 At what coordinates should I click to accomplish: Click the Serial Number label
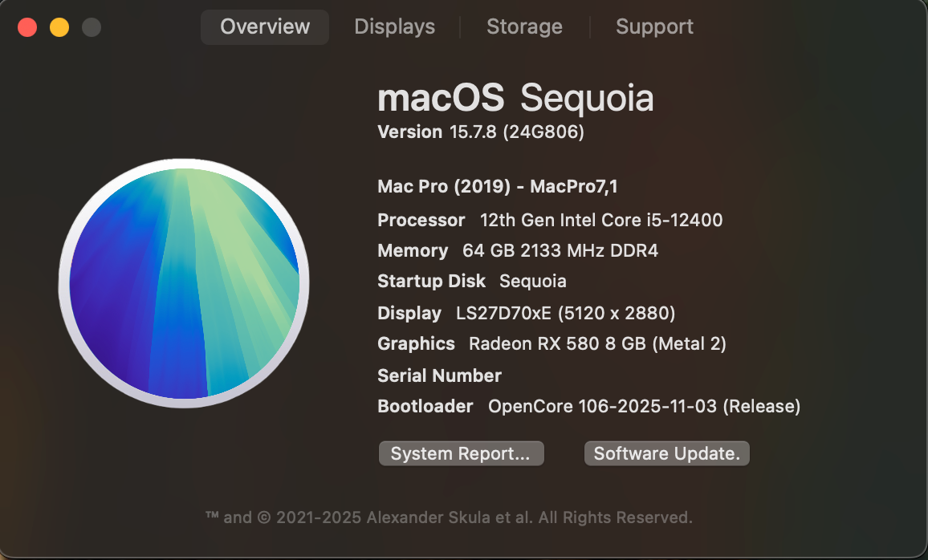[439, 375]
